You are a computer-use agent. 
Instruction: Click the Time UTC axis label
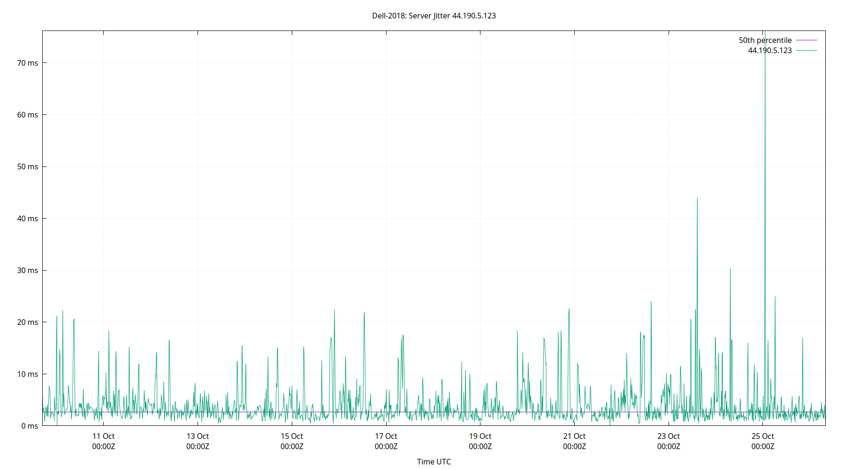(x=434, y=461)
